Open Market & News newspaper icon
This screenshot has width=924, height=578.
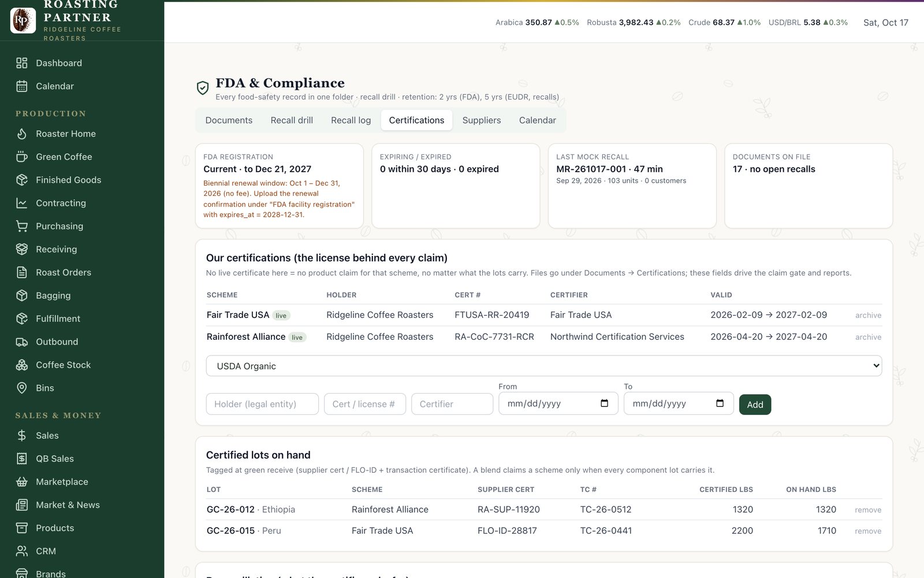point(22,505)
